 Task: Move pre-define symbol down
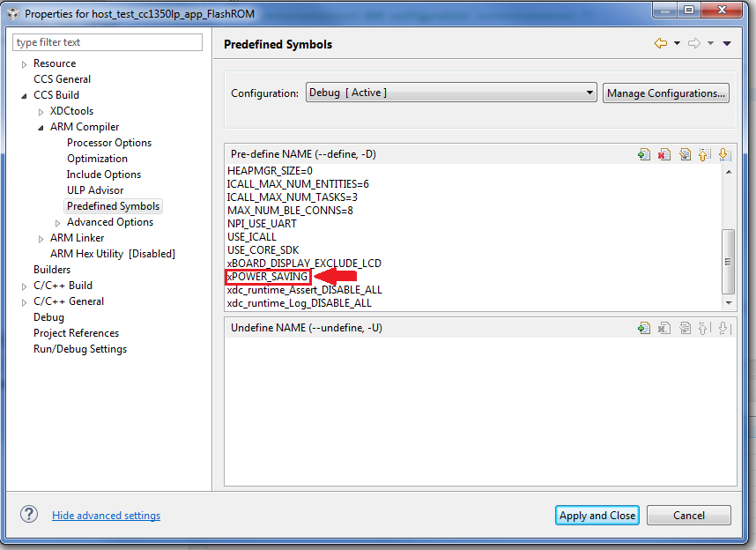(724, 154)
